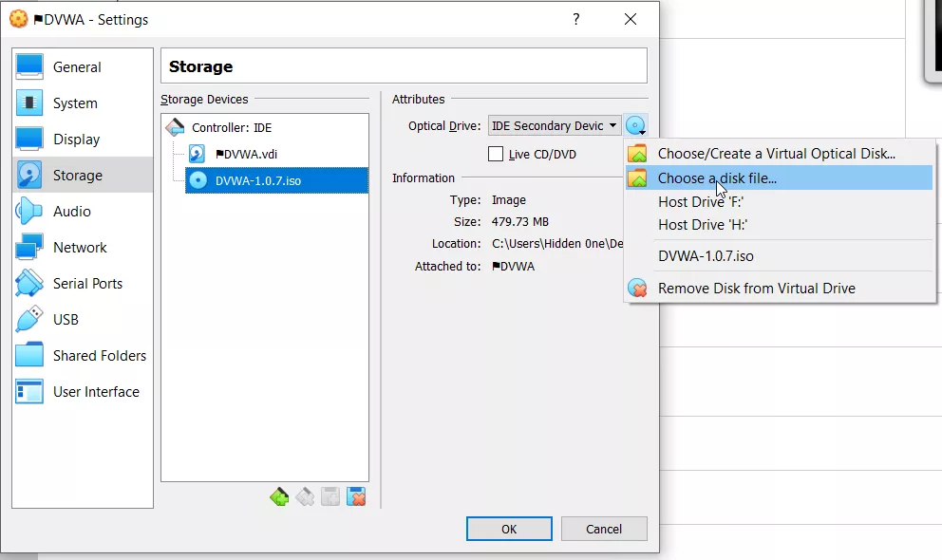Click the help question mark button
The width and height of the screenshot is (942, 560).
[x=576, y=19]
